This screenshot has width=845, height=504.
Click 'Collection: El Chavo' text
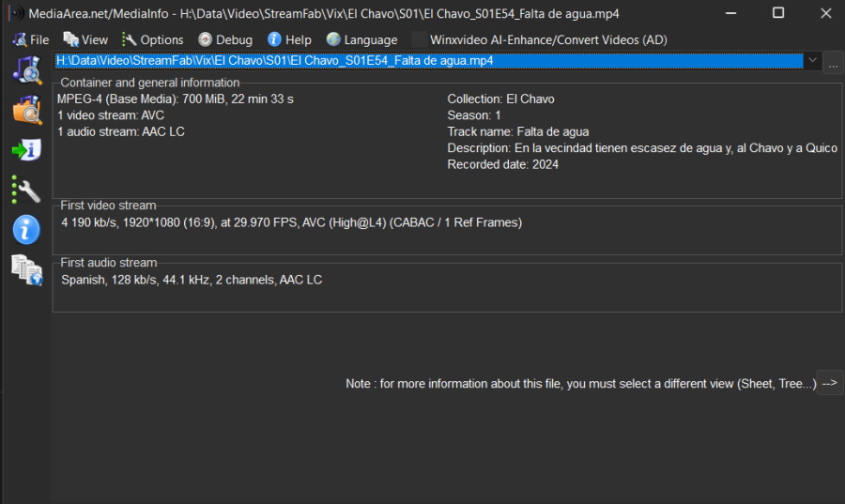500,99
